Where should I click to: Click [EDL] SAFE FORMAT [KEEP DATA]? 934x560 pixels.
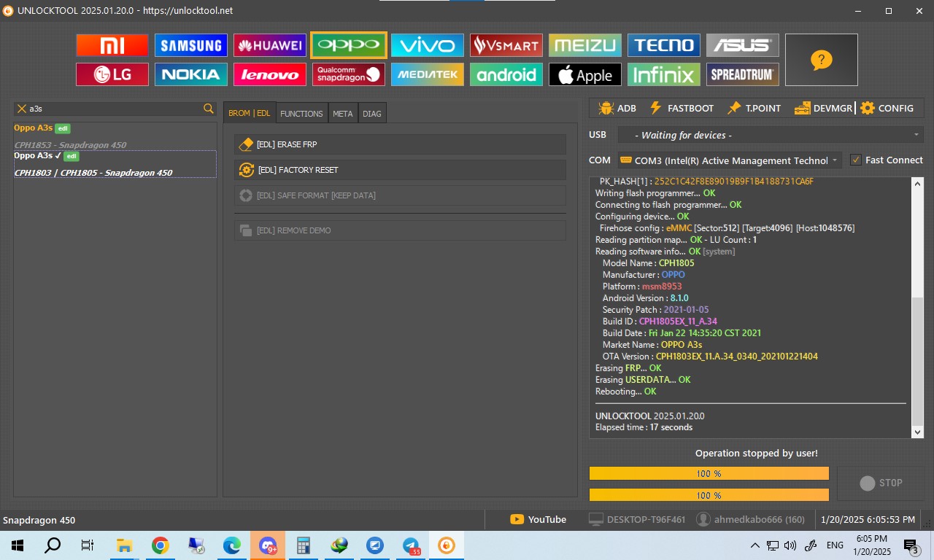pyautogui.click(x=400, y=195)
